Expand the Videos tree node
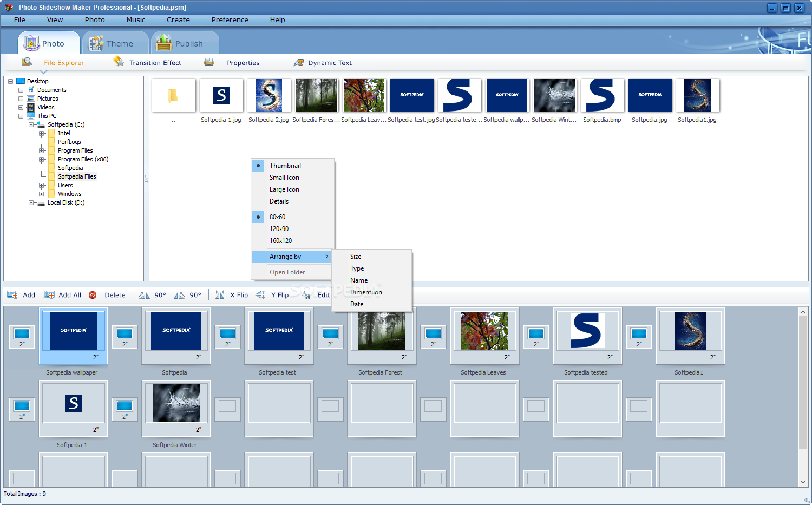Screen dimensions: 812x505 (21, 107)
